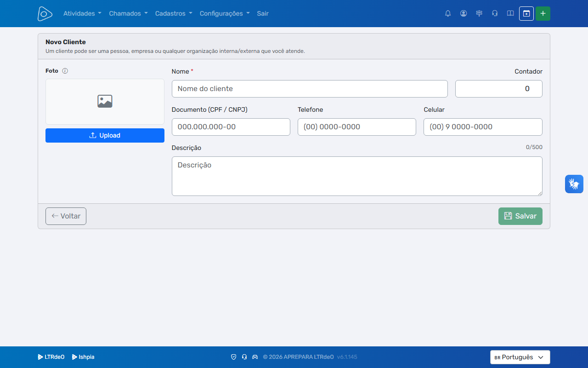Image resolution: width=588 pixels, height=368 pixels.
Task: Click the calendar add icon button
Action: (526, 13)
